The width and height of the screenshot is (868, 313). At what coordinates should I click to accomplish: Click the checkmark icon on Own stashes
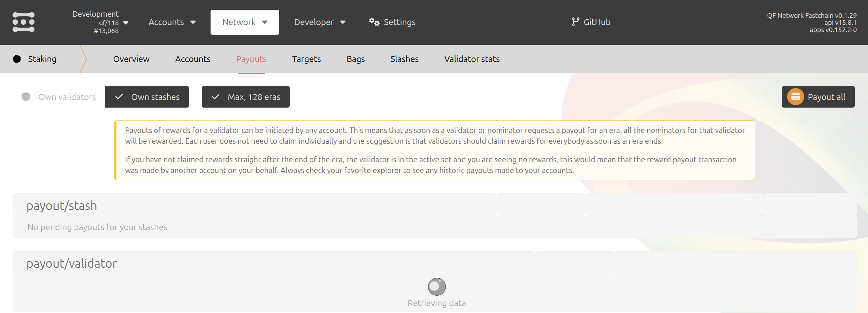coord(119,97)
